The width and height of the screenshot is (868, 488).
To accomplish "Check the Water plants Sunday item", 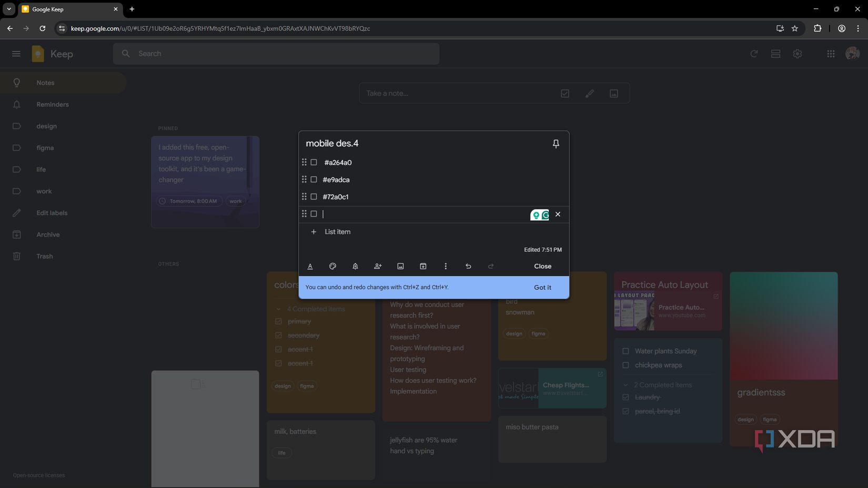I will pyautogui.click(x=625, y=351).
